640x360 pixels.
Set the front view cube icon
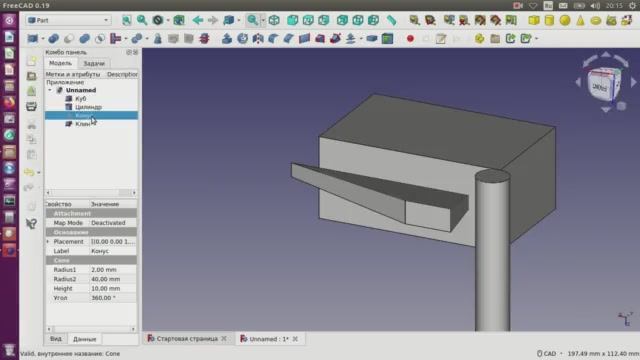pyautogui.click(x=292, y=20)
